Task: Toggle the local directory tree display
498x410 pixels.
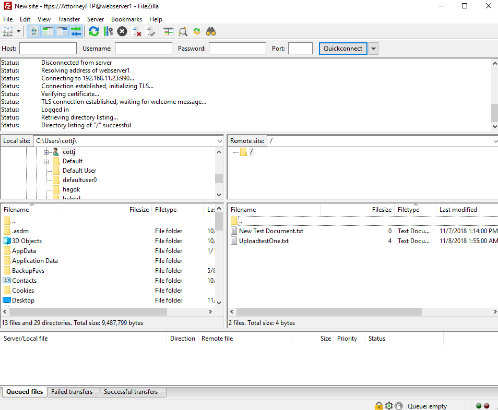Action: point(48,32)
